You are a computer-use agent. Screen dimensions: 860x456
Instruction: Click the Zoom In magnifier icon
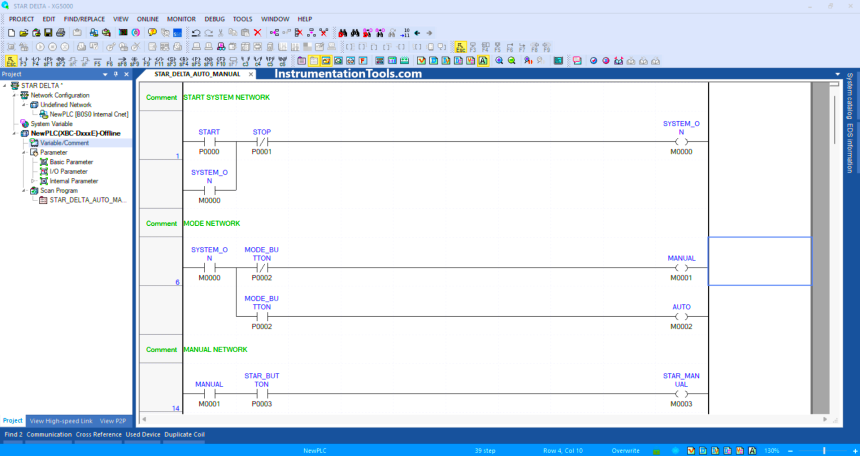499,61
